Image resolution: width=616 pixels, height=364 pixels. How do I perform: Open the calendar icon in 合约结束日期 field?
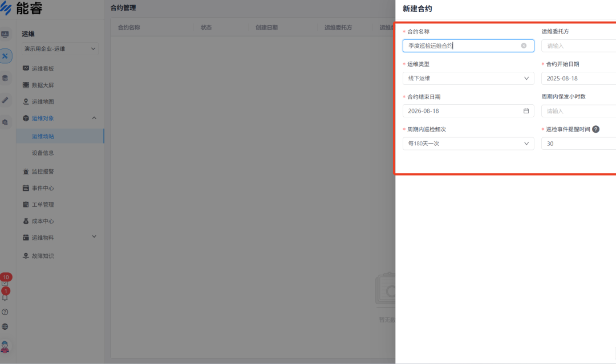tap(525, 111)
